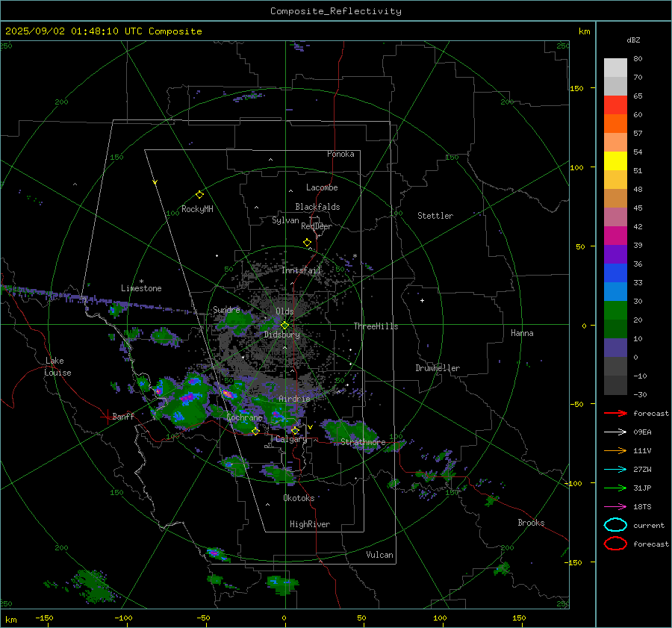Click the Innisfail city label
The image size is (672, 628).
click(x=302, y=270)
